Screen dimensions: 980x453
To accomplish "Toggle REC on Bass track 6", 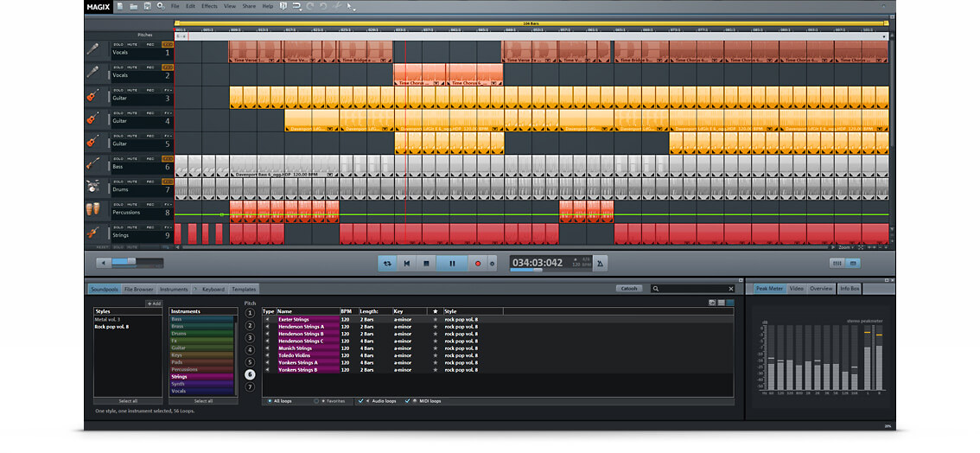I will tap(150, 159).
